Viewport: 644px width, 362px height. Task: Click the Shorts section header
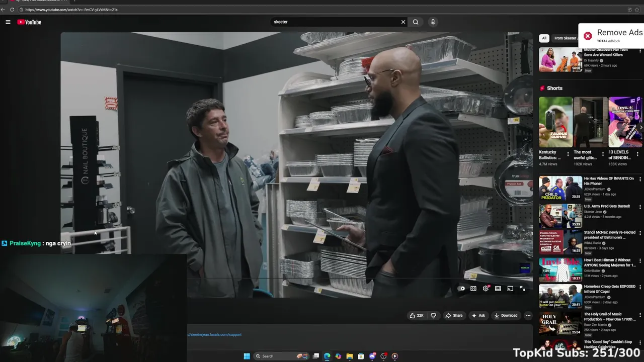pos(554,88)
